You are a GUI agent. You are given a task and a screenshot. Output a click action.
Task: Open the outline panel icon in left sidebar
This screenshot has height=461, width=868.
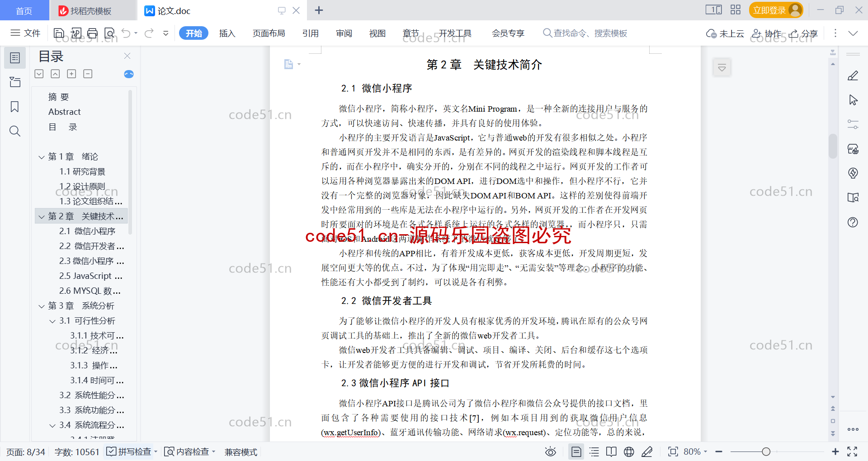[x=15, y=58]
